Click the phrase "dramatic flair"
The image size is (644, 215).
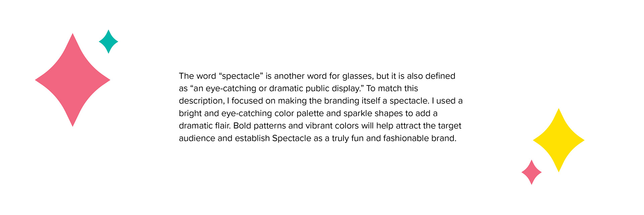pyautogui.click(x=204, y=126)
